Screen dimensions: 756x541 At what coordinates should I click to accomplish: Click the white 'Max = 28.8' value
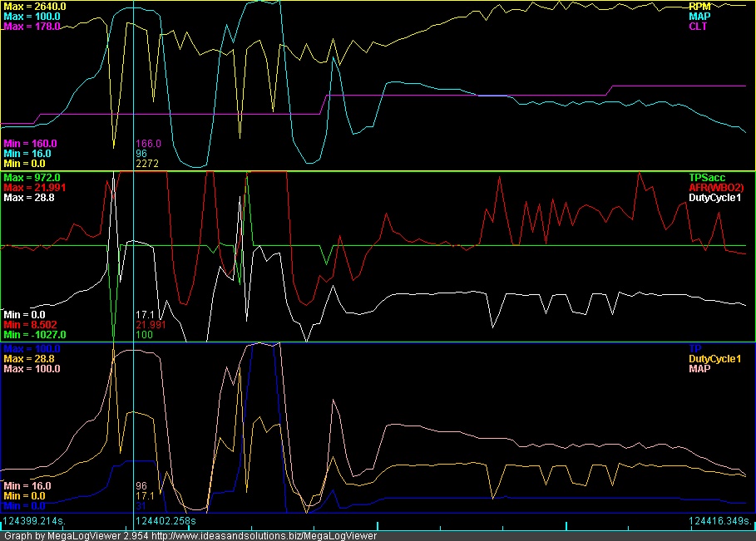(x=29, y=198)
